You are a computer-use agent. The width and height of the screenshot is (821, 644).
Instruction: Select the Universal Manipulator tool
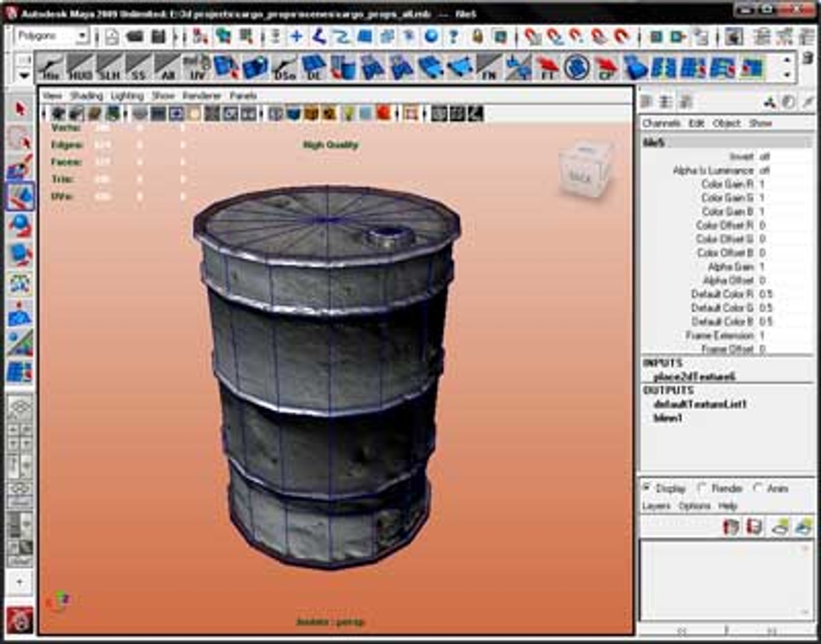[20, 283]
